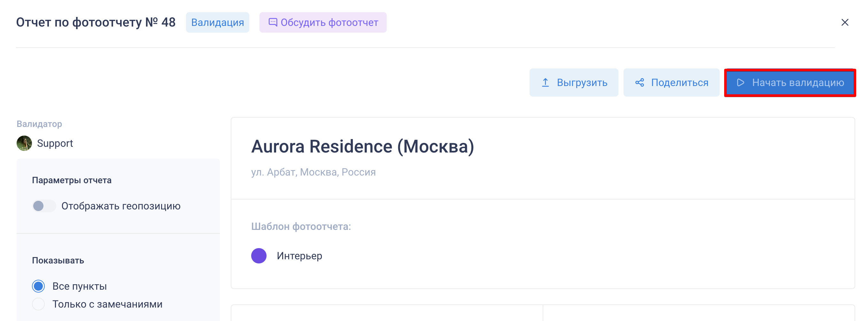Click the Показывать section heading
This screenshot has width=868, height=321.
click(58, 260)
